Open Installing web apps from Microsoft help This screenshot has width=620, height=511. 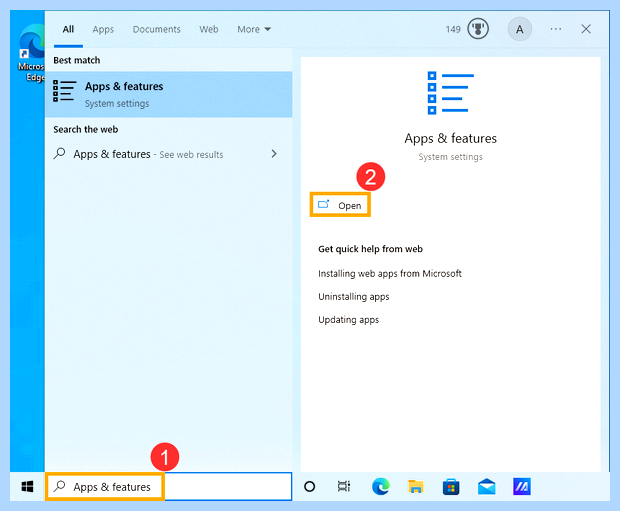390,273
